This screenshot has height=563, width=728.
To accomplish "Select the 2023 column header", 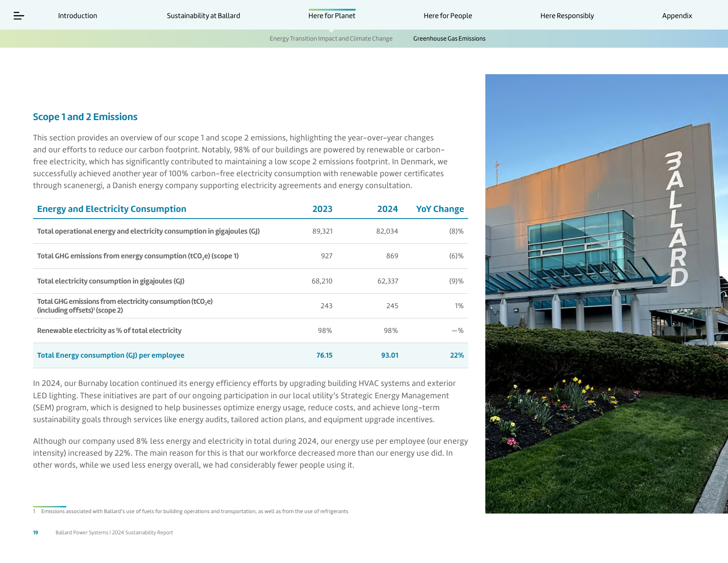I will pyautogui.click(x=323, y=209).
